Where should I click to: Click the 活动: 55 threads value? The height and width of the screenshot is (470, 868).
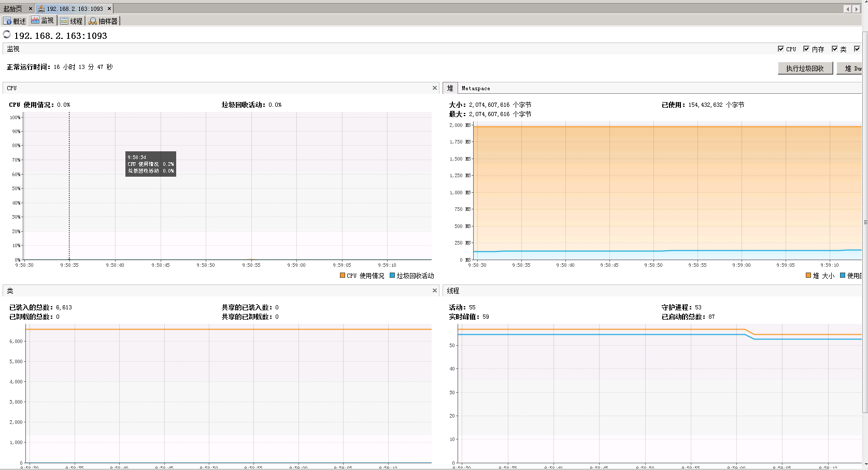click(462, 307)
